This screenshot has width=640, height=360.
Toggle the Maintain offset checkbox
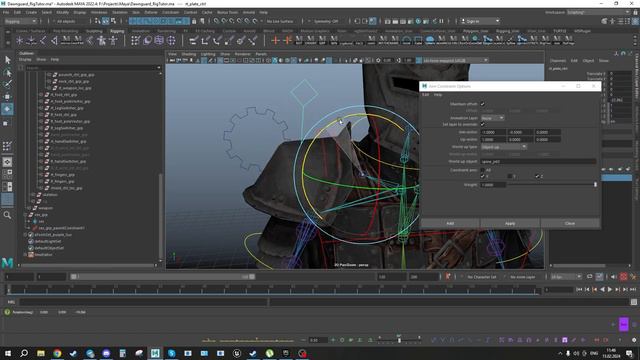(x=482, y=104)
